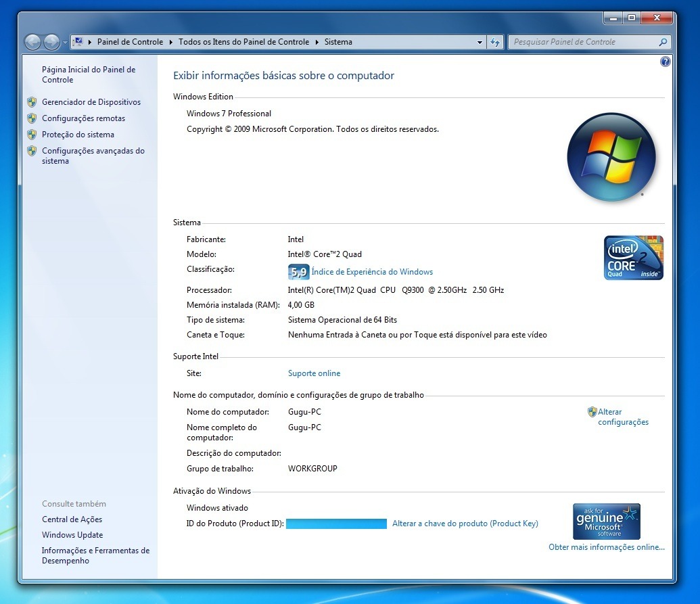
Task: Click shield icon beside Proteção do sistema
Action: pos(32,135)
